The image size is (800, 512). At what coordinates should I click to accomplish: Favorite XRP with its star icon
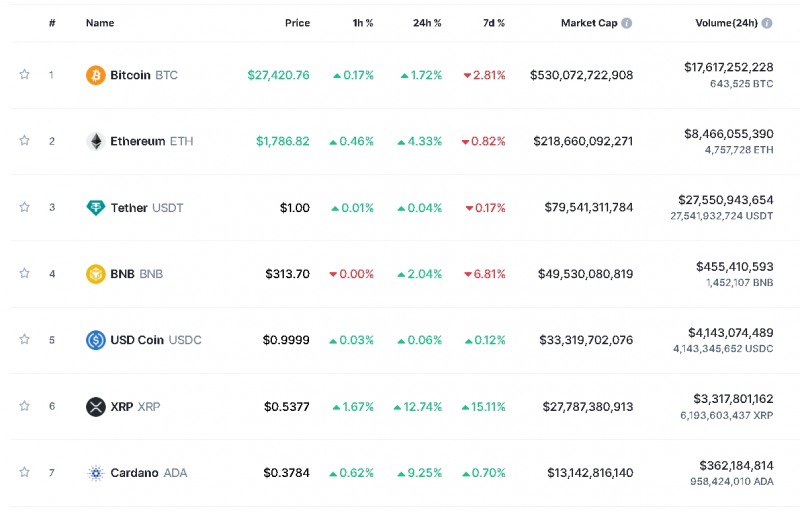[24, 406]
